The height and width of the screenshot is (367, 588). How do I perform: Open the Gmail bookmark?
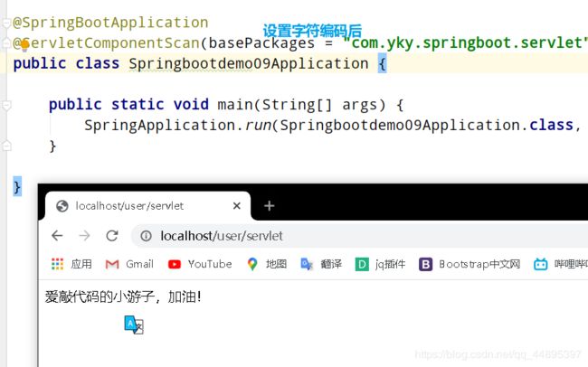pos(129,264)
